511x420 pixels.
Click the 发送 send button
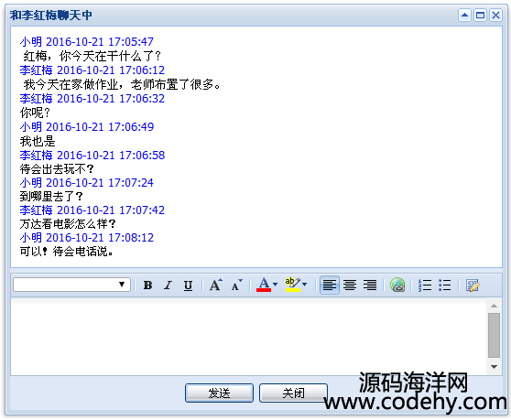pos(219,393)
